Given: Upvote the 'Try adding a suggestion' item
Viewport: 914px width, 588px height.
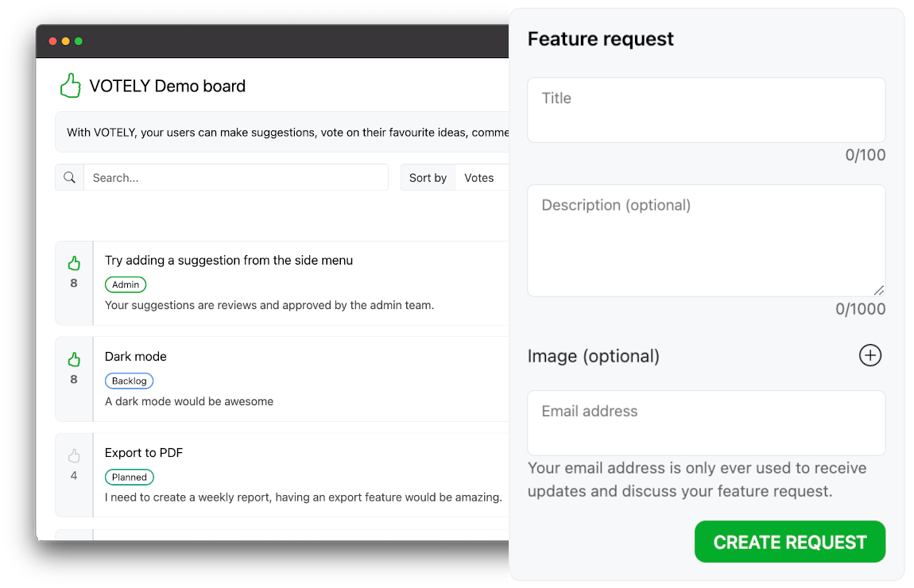Looking at the screenshot, I should 74,263.
